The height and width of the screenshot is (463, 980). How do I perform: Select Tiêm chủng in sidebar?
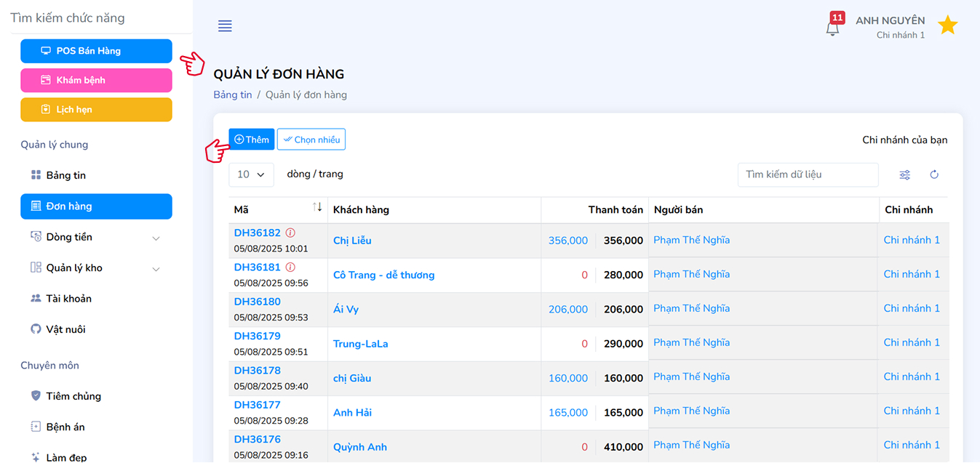(73, 396)
